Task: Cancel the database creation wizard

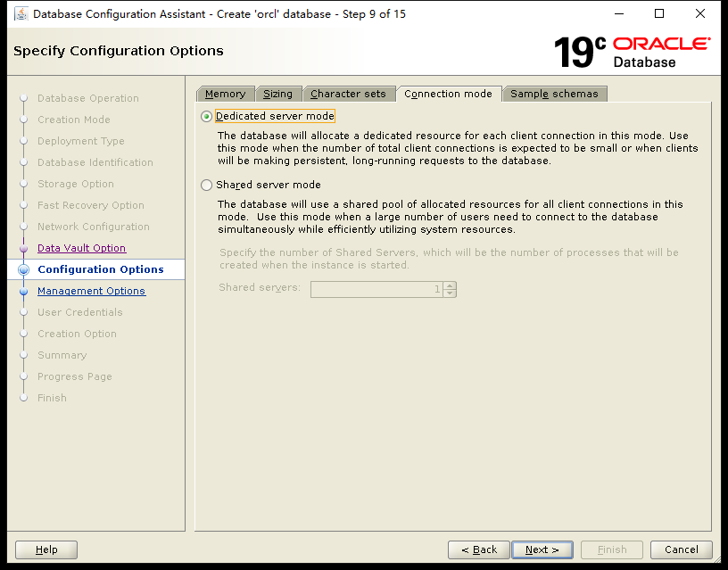Action: pyautogui.click(x=681, y=549)
